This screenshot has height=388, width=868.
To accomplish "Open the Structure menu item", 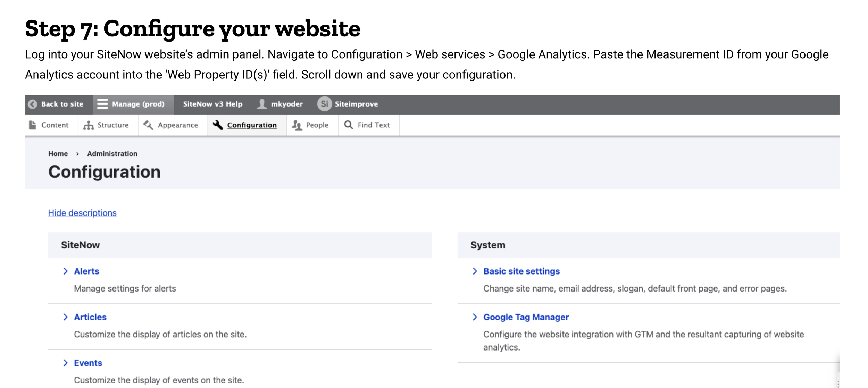I will [x=108, y=125].
